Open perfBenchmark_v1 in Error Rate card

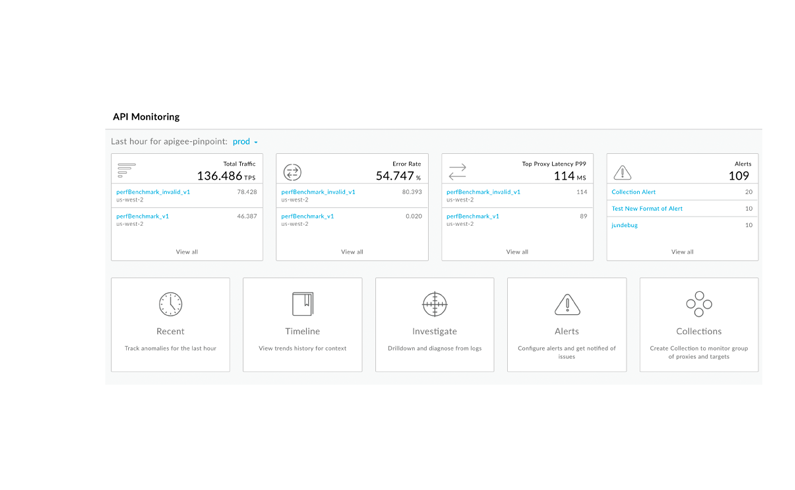pos(308,216)
